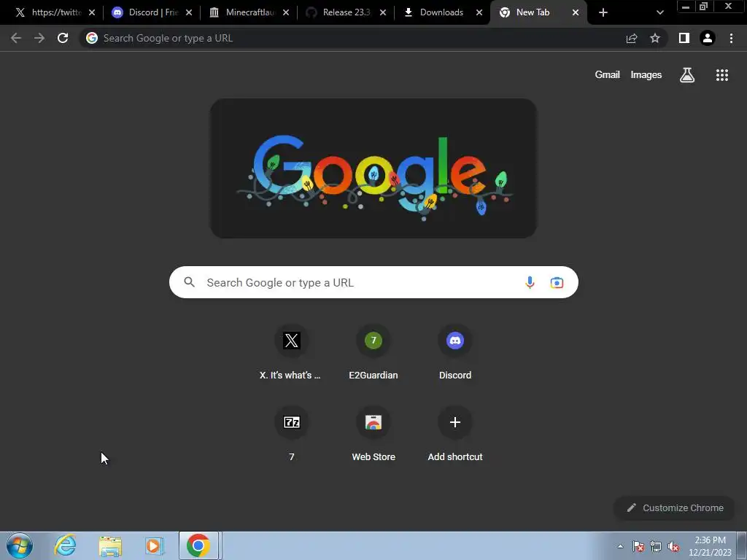Open the side panel icon
Image resolution: width=747 pixels, height=560 pixels.
pos(684,38)
